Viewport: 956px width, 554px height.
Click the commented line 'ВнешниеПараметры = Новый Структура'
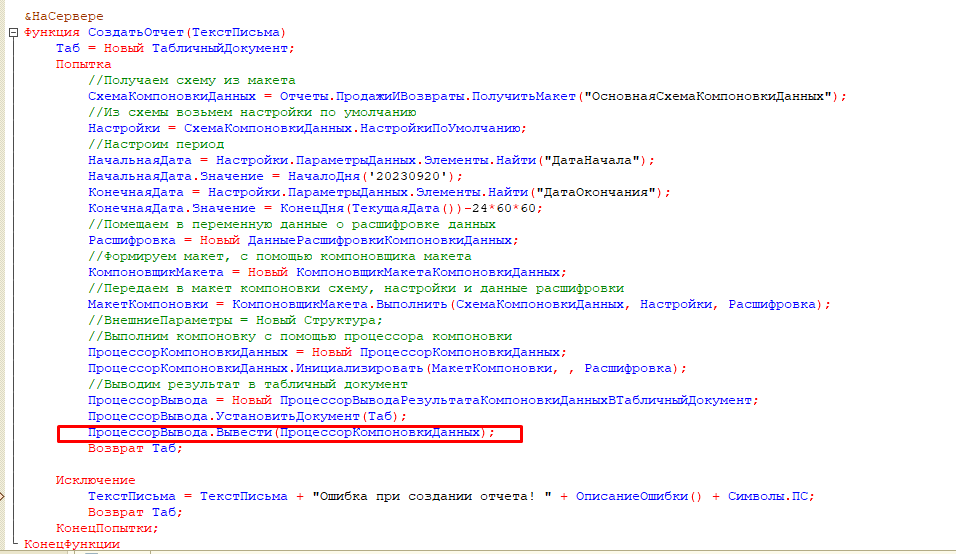click(236, 320)
